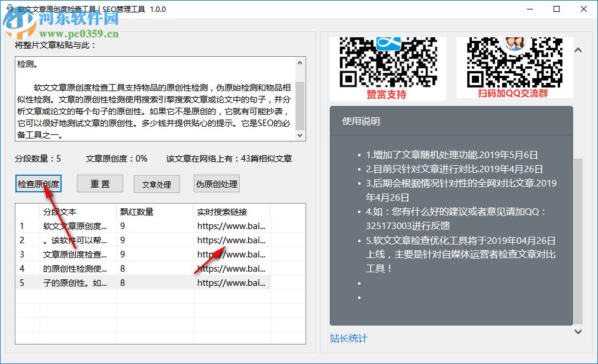Viewport: 598px width, 364px height.
Task: Open the search link in row 4
Action: coord(231,269)
